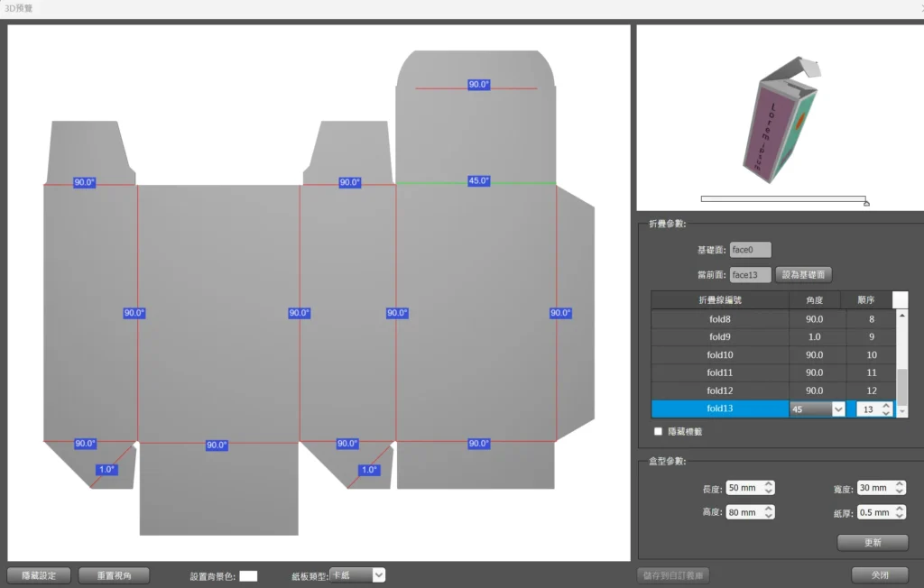The image size is (924, 588).
Task: Increase the 長度 length stepper
Action: (x=768, y=484)
